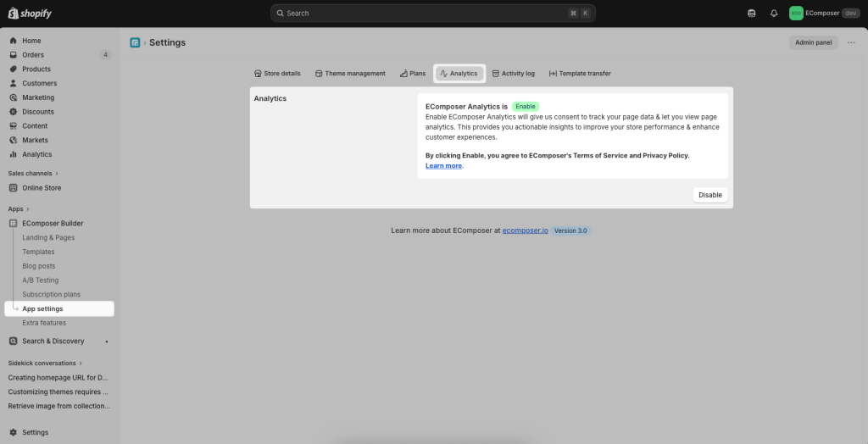
Task: Open the Learn more link
Action: (443, 166)
